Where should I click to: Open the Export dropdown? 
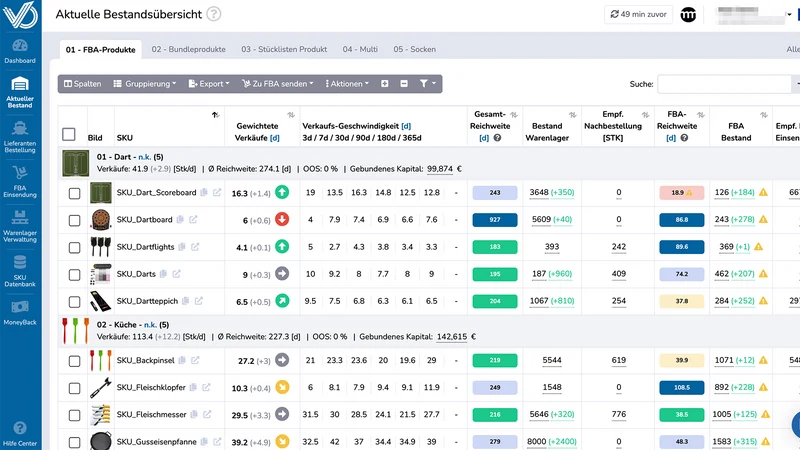pos(209,84)
